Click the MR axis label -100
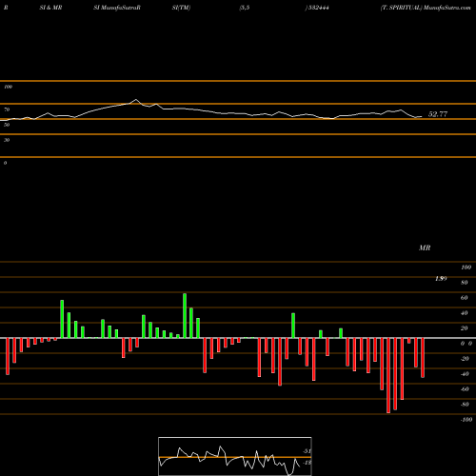This screenshot has height=476, width=476. 466,420
